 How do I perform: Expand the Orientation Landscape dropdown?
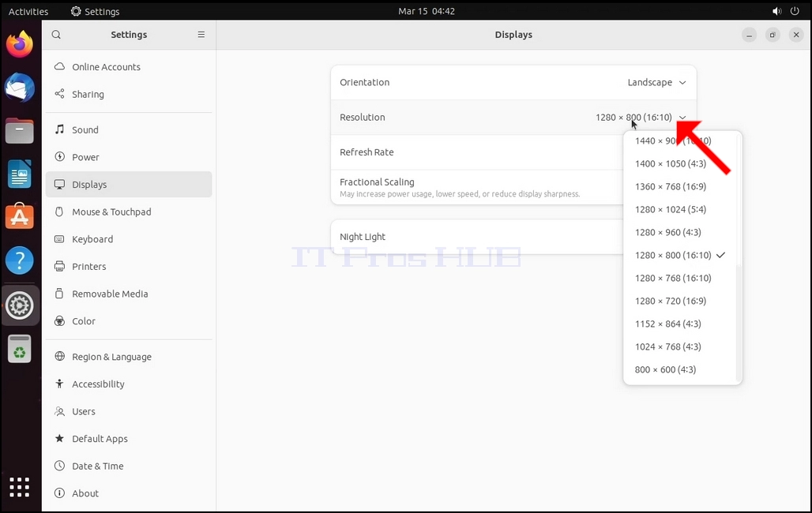coord(656,82)
